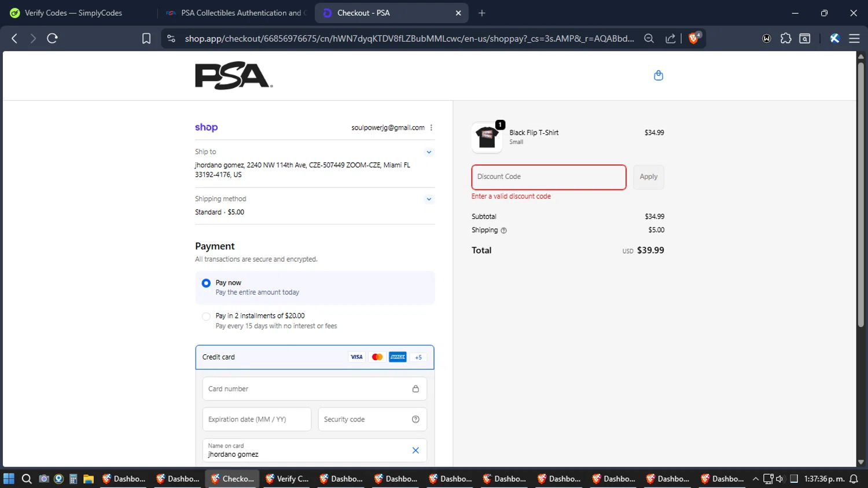Click the browser forward arrow
868x488 pixels.
pos(33,38)
